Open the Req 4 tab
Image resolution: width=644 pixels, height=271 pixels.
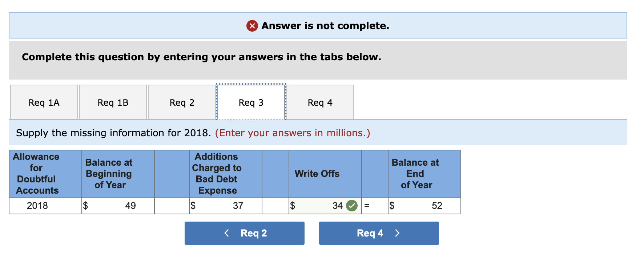tap(320, 102)
